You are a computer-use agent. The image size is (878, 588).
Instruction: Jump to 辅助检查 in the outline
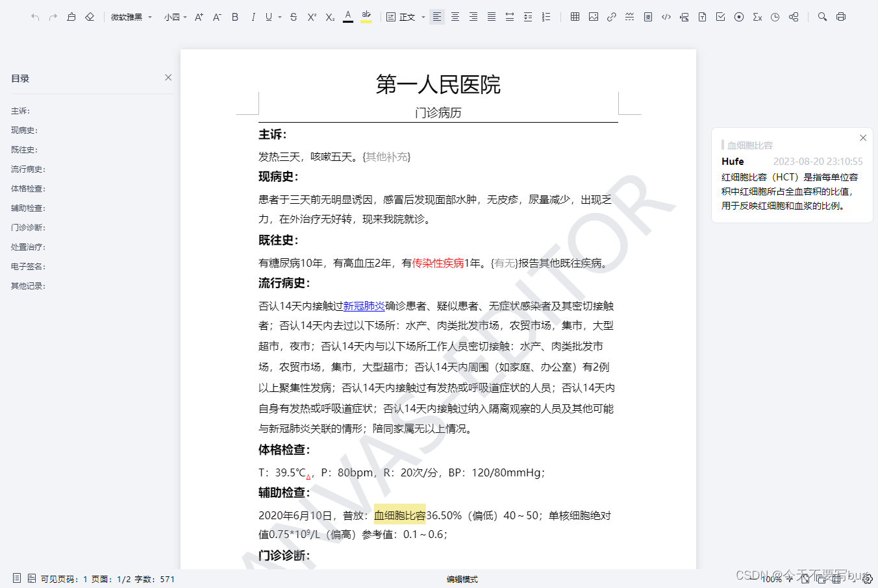(28, 208)
